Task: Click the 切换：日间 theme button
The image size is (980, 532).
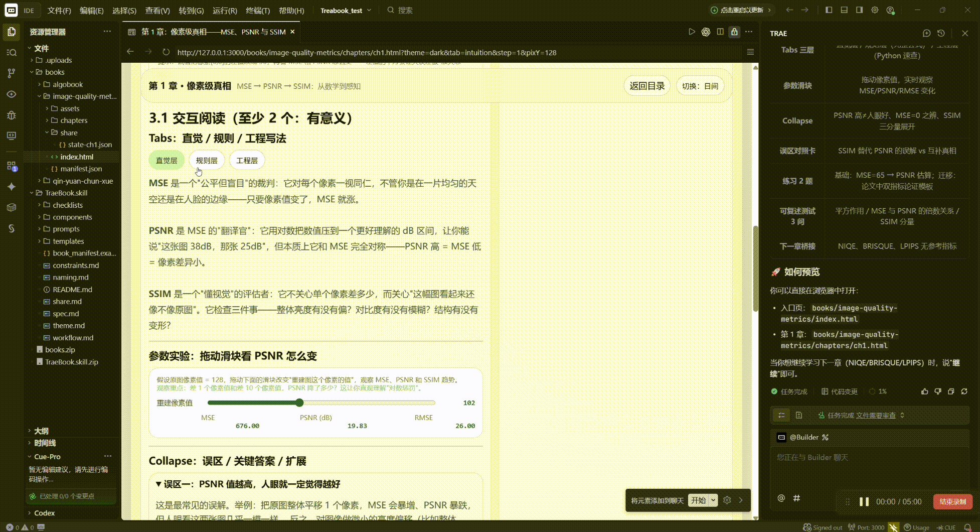Action: (700, 86)
